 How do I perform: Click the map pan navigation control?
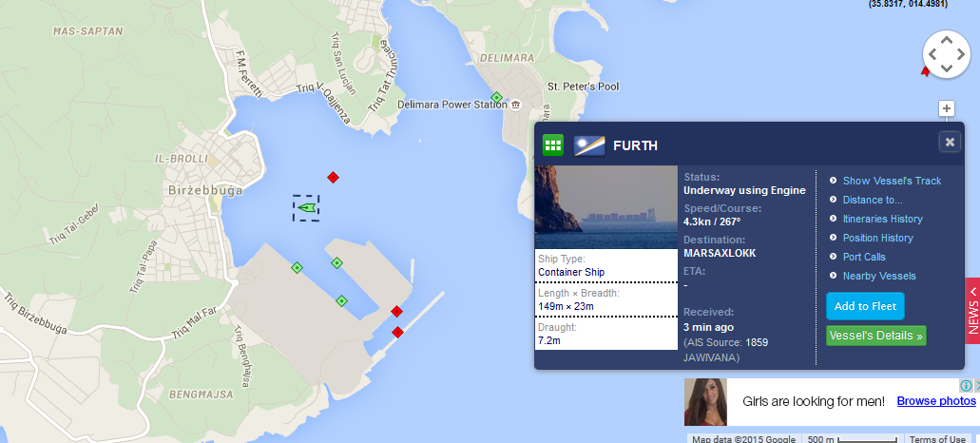pyautogui.click(x=946, y=54)
